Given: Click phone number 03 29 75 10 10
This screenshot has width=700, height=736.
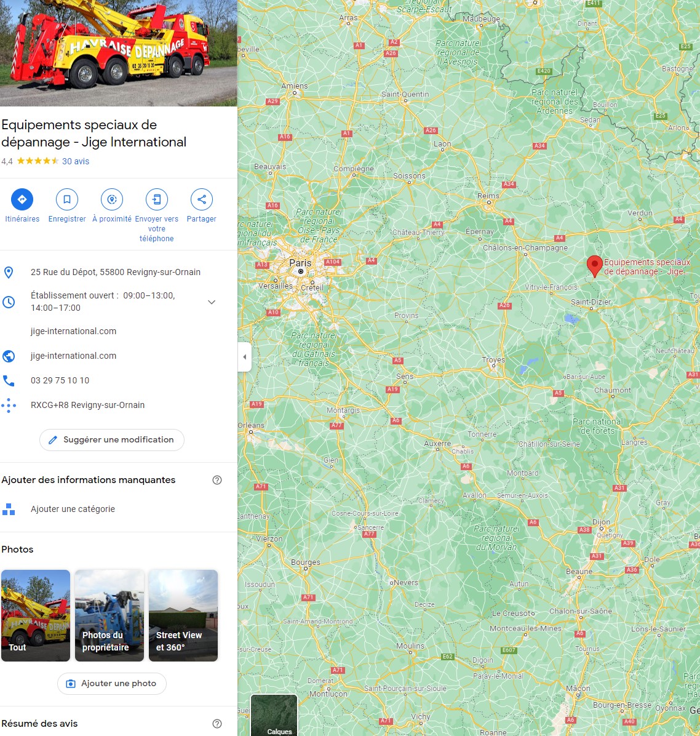Looking at the screenshot, I should coord(60,380).
